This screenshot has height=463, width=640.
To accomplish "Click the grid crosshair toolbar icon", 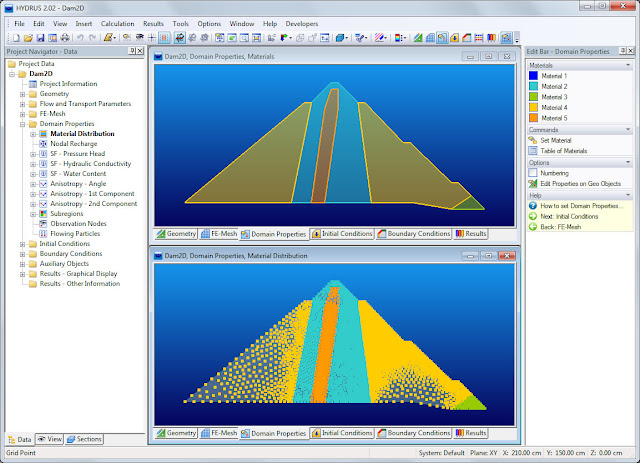I will (152, 38).
